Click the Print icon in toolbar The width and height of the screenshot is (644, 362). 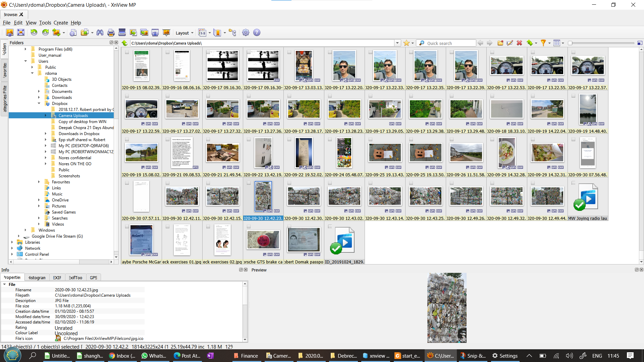click(111, 33)
